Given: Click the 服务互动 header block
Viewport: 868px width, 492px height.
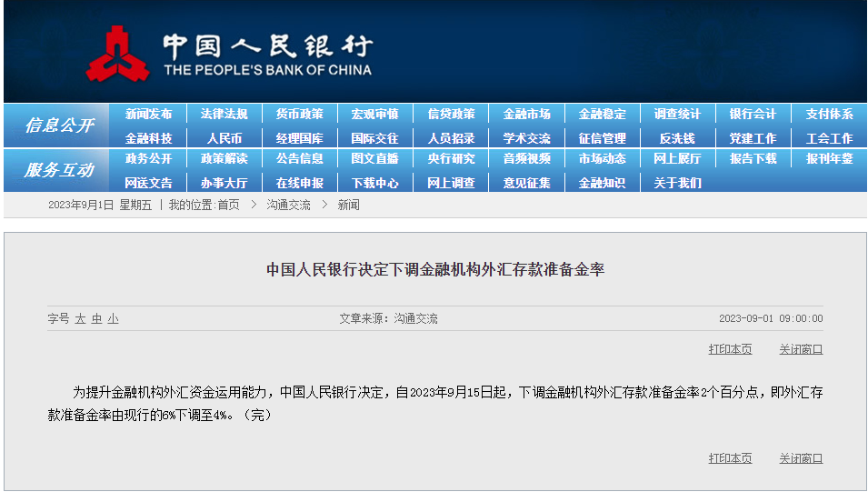Looking at the screenshot, I should coord(56,169).
